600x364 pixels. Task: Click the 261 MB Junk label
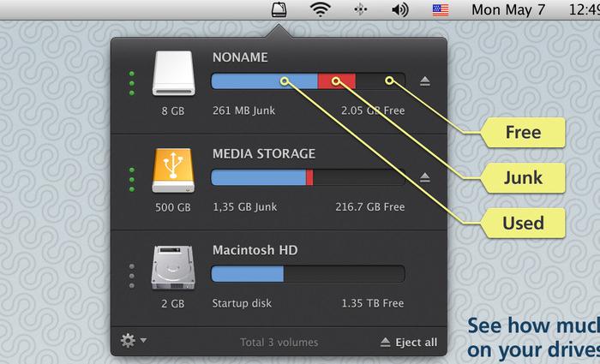click(243, 110)
